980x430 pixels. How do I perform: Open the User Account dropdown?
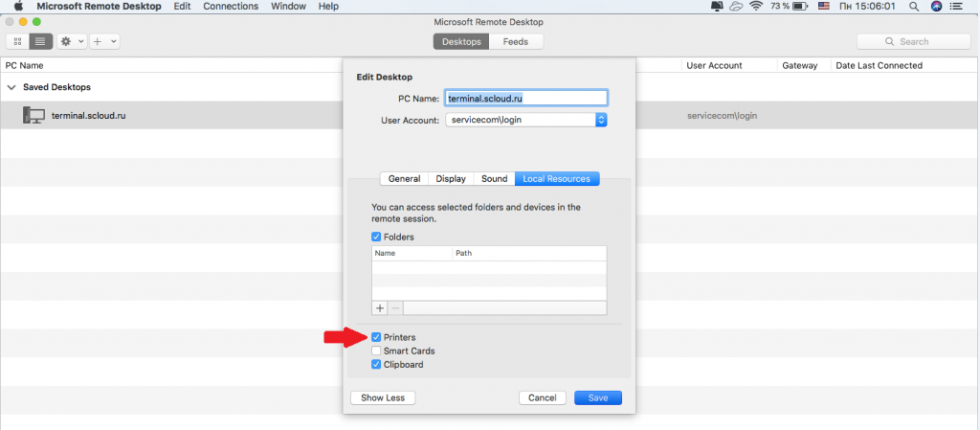pos(526,120)
